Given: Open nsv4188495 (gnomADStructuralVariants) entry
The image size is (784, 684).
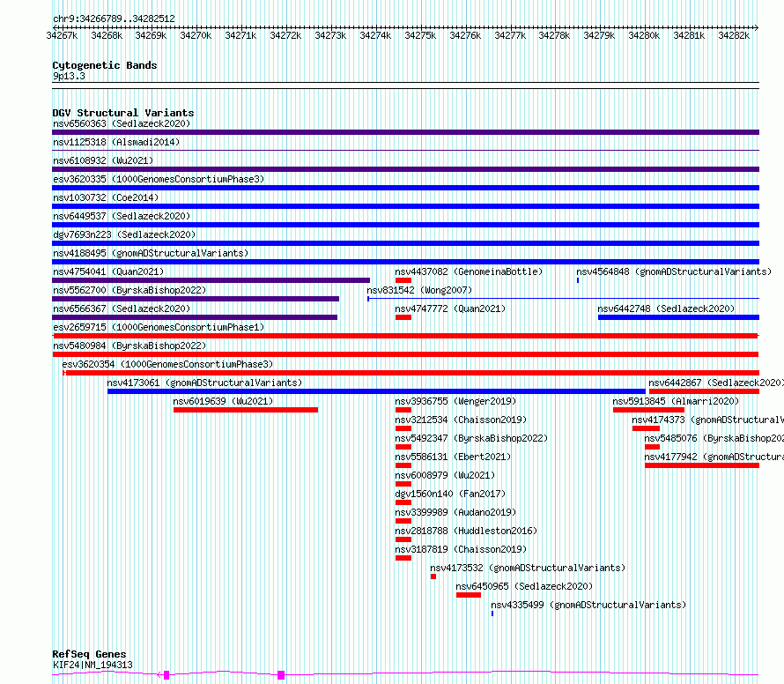Looking at the screenshot, I should point(151,253).
